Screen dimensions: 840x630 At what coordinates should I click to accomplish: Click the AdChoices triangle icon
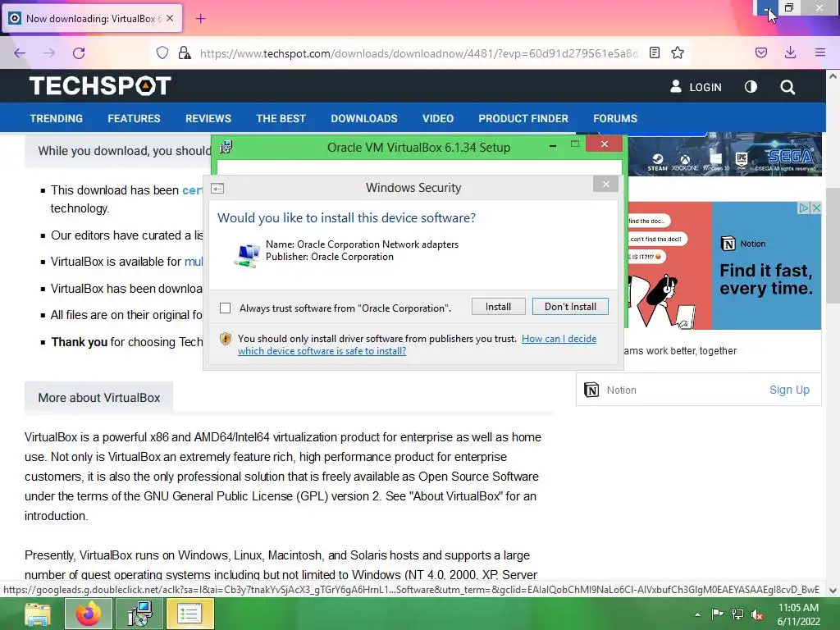(804, 208)
